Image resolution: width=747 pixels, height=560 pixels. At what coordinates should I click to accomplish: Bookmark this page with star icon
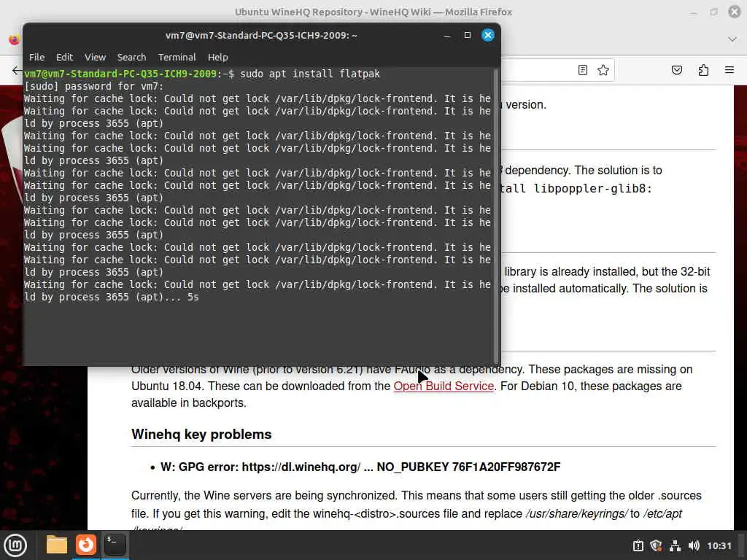tap(603, 70)
